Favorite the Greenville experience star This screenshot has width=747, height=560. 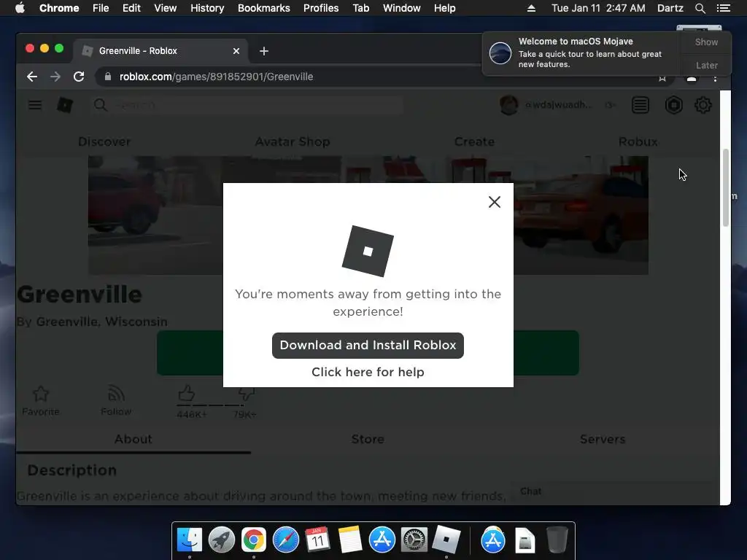(41, 400)
